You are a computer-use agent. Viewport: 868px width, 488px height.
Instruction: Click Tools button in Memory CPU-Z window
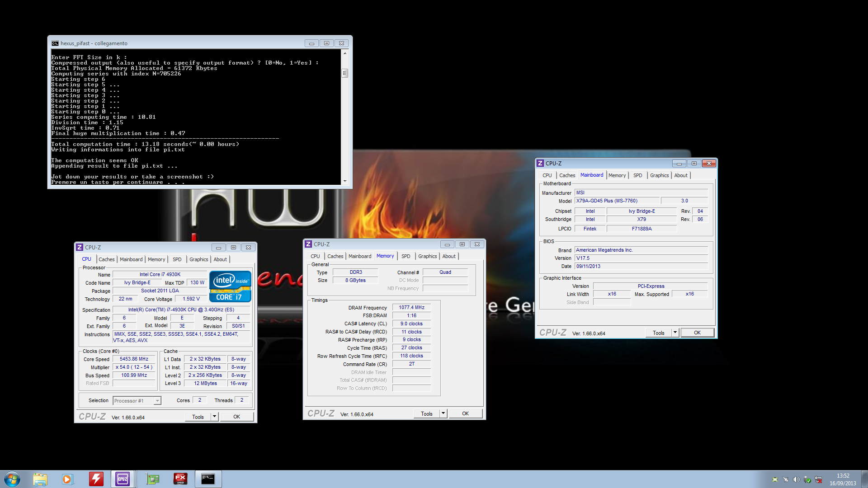click(x=427, y=413)
